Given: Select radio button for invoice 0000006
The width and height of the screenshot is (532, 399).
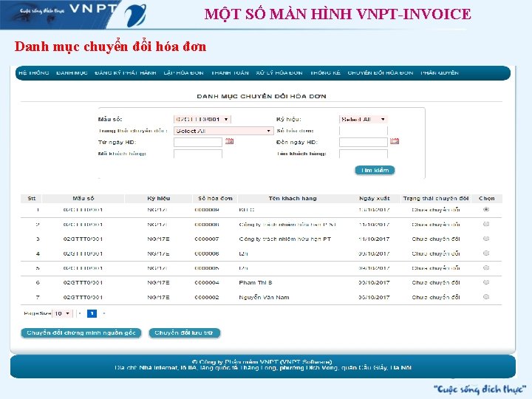Looking at the screenshot, I should (486, 253).
